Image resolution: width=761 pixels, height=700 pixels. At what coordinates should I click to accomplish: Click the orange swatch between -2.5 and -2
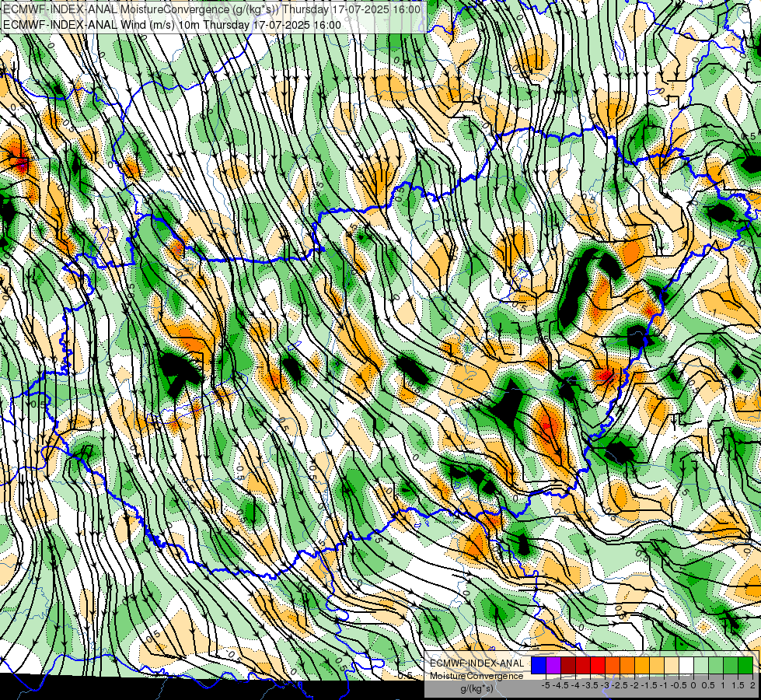pos(627,666)
